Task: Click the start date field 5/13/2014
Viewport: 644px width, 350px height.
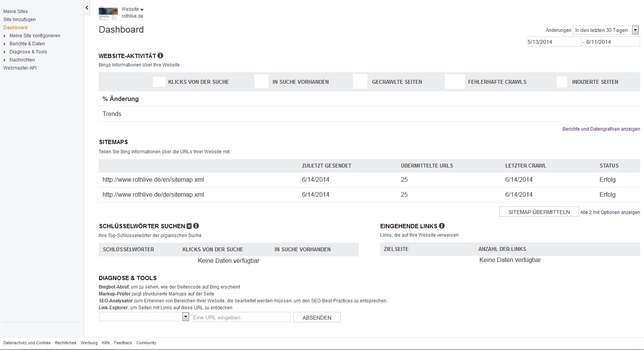Action: point(554,42)
